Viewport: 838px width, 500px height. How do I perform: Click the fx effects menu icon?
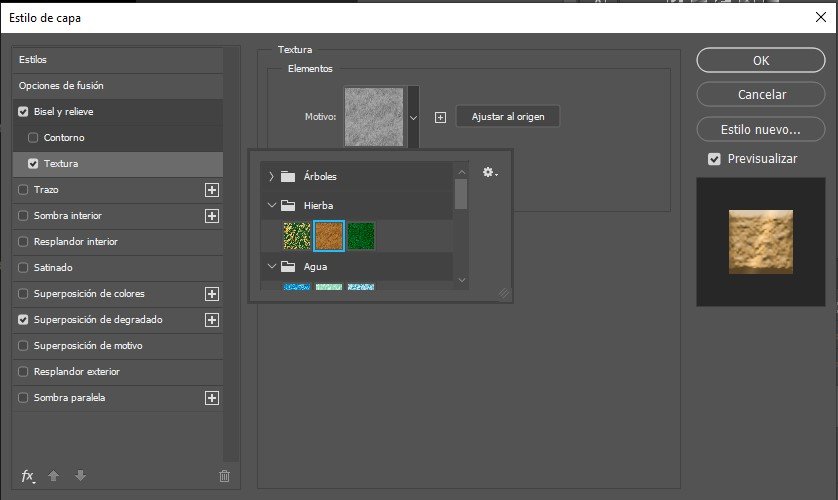tap(28, 476)
